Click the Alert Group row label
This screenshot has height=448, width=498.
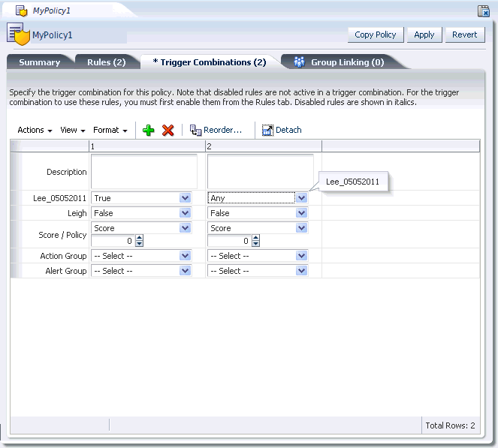point(66,271)
